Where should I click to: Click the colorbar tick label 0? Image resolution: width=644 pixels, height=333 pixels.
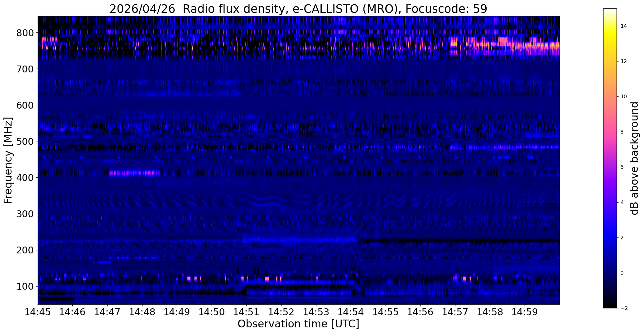pos(622,273)
